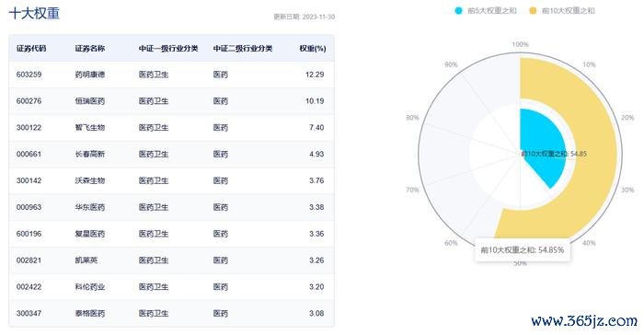Select security code 002422
This screenshot has width=644, height=335.
(x=29, y=286)
